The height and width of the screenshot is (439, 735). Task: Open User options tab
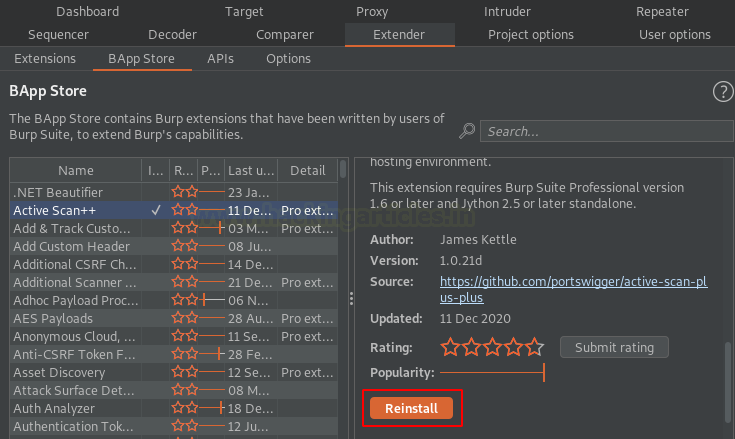point(675,35)
